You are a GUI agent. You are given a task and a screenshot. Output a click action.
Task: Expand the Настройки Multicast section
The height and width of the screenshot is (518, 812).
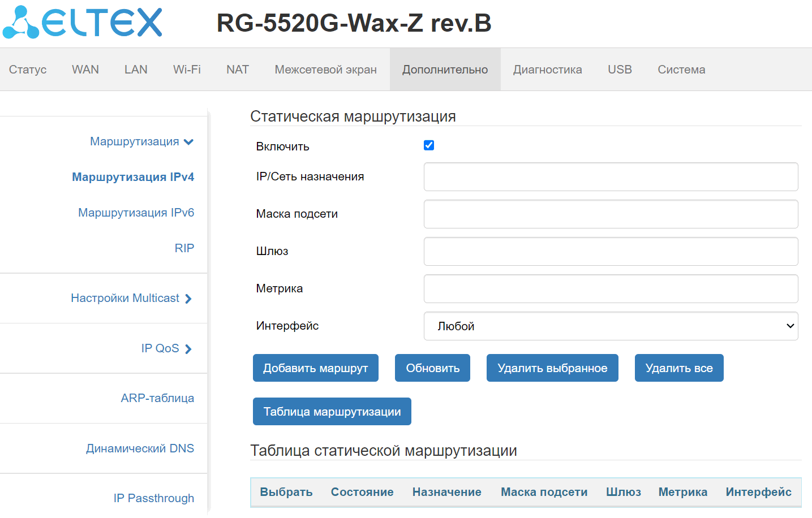tap(131, 298)
